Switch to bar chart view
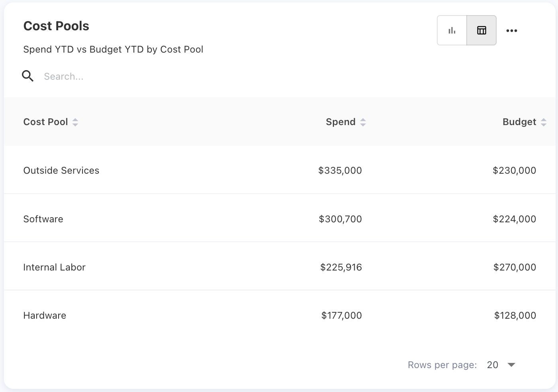 pyautogui.click(x=452, y=31)
